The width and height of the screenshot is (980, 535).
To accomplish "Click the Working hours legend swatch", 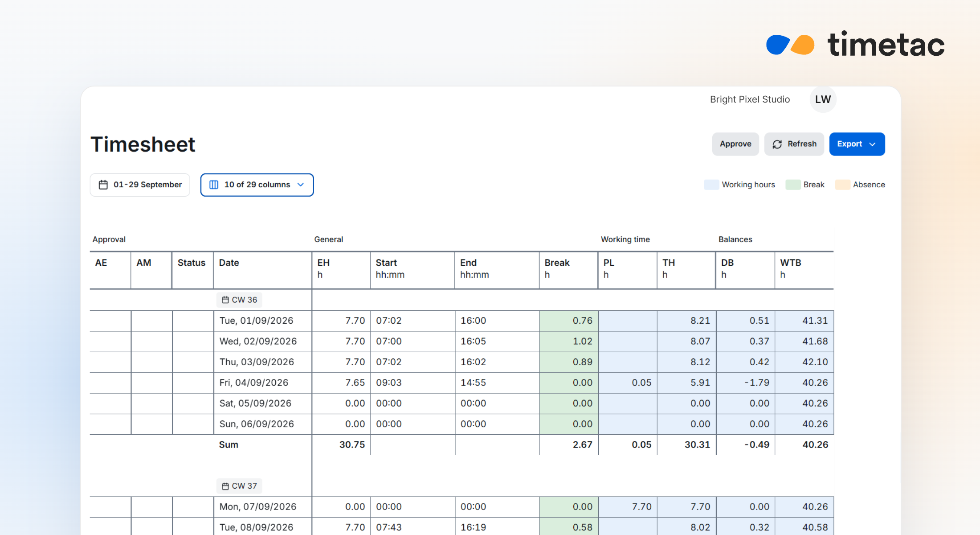I will pyautogui.click(x=711, y=185).
